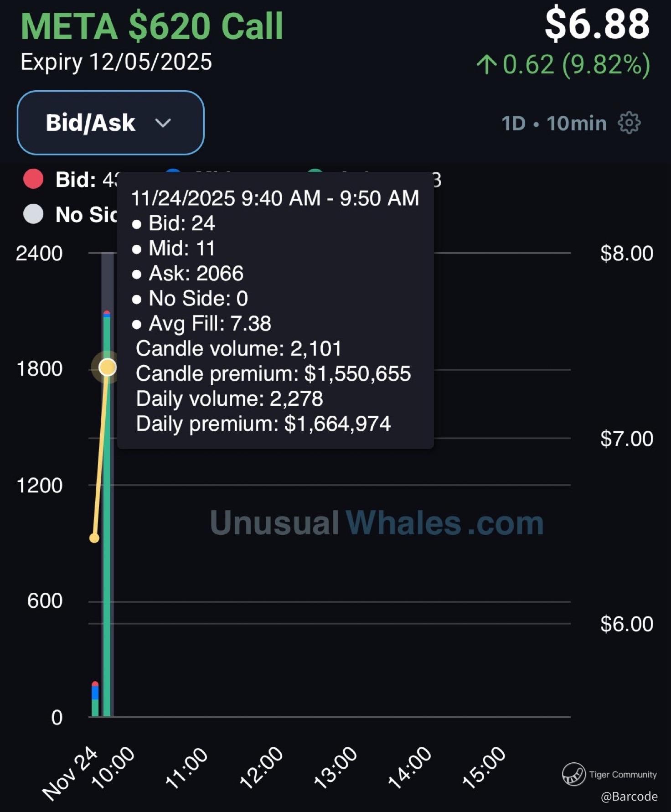Click the small first volume bar at open

tap(95, 702)
